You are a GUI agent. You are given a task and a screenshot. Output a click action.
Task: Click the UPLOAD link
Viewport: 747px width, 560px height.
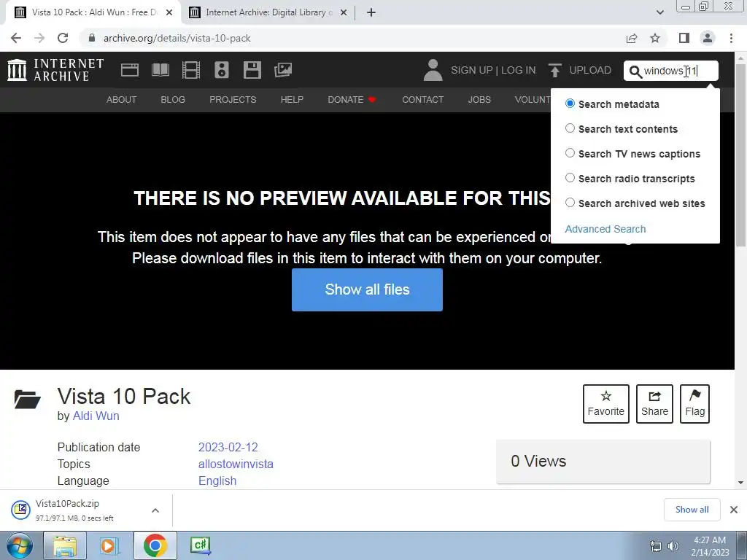click(x=589, y=70)
